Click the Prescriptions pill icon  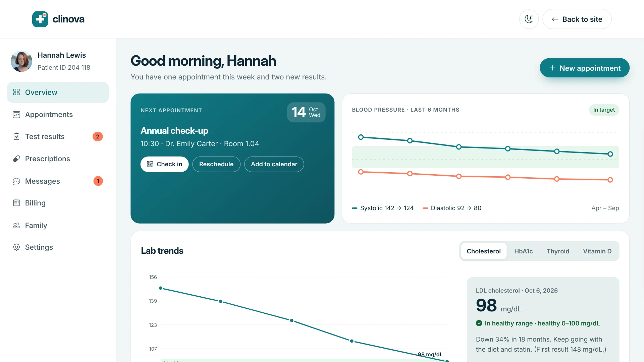pyautogui.click(x=16, y=159)
